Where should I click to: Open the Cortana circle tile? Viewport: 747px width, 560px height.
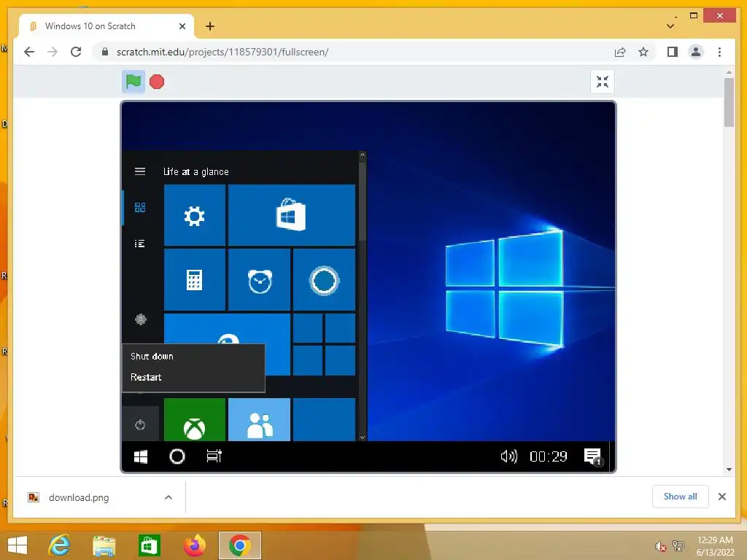324,280
